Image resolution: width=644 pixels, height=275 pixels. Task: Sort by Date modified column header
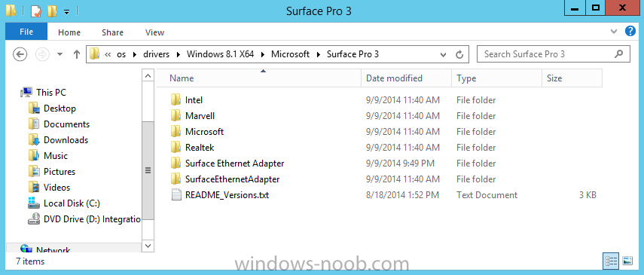coord(406,78)
